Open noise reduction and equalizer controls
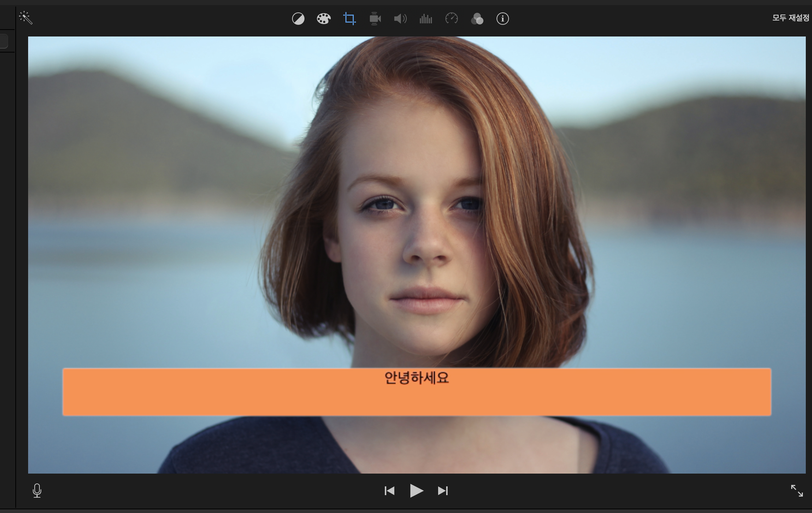 [x=426, y=19]
